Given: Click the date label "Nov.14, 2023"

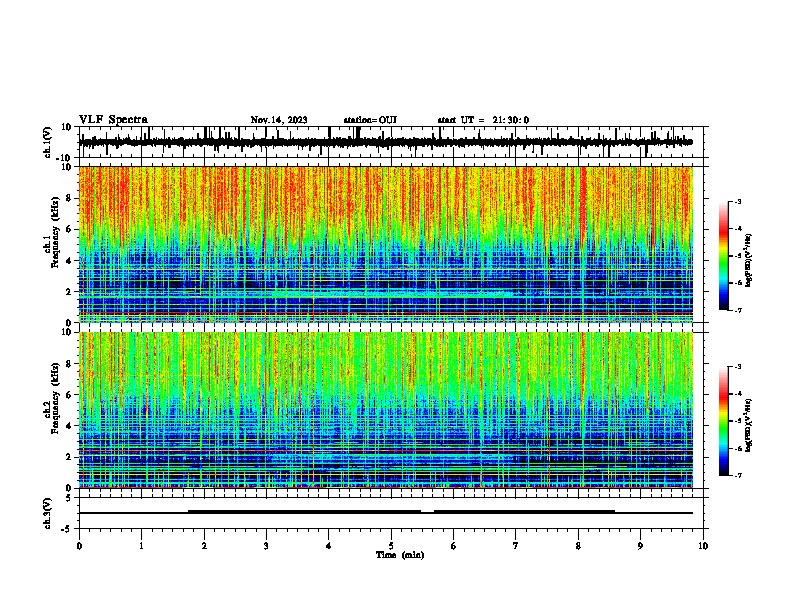Looking at the screenshot, I should (x=279, y=120).
